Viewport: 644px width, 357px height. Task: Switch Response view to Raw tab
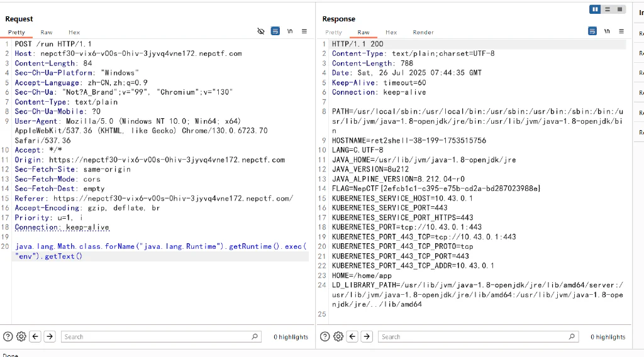pyautogui.click(x=364, y=33)
